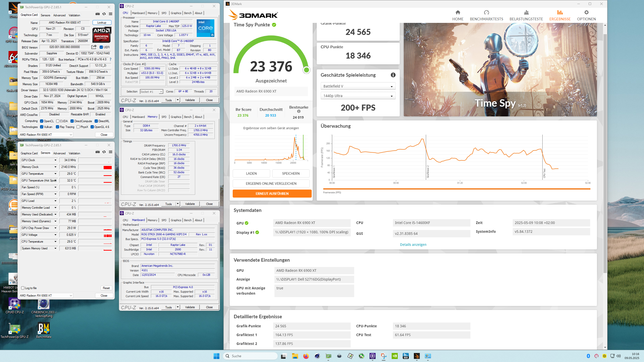Open Firefox from the taskbar
644x362 pixels.
point(306,356)
